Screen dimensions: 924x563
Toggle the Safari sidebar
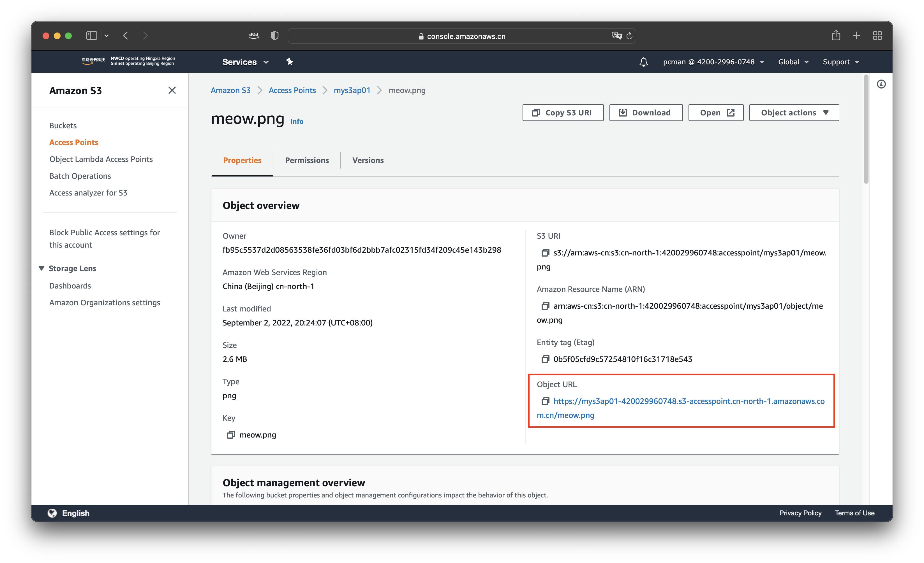click(91, 36)
